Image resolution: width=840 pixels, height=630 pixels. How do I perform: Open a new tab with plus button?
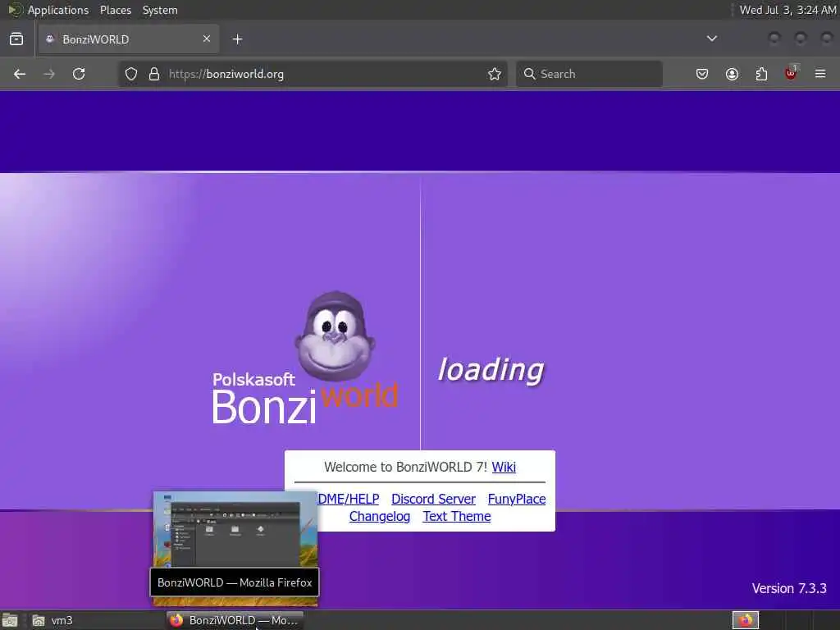click(237, 39)
